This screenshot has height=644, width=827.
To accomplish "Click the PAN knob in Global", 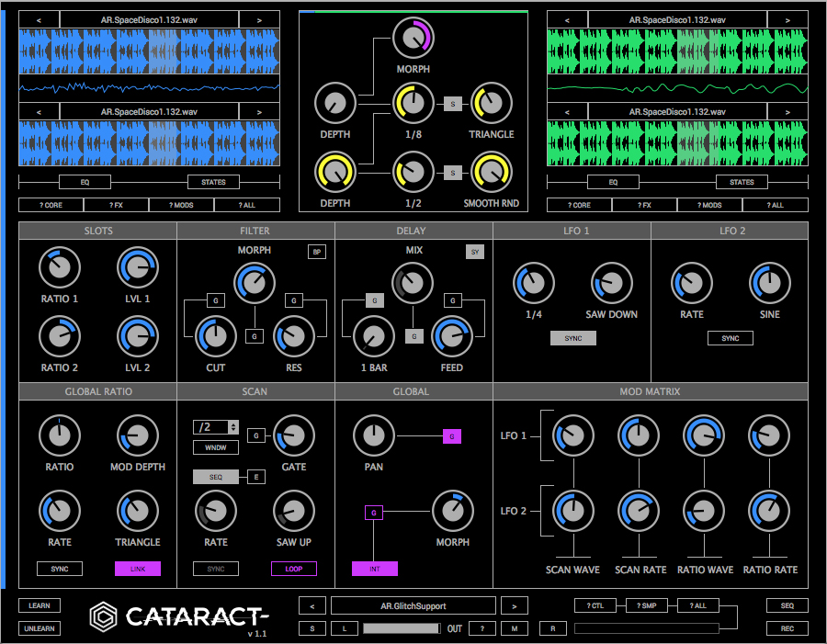I will pos(374,435).
